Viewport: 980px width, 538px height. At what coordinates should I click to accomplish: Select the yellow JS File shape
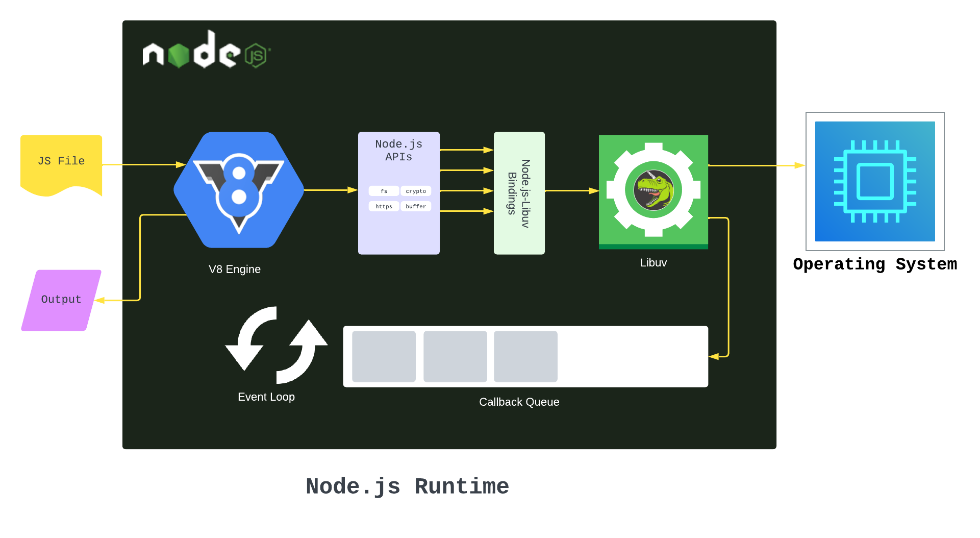(x=61, y=165)
